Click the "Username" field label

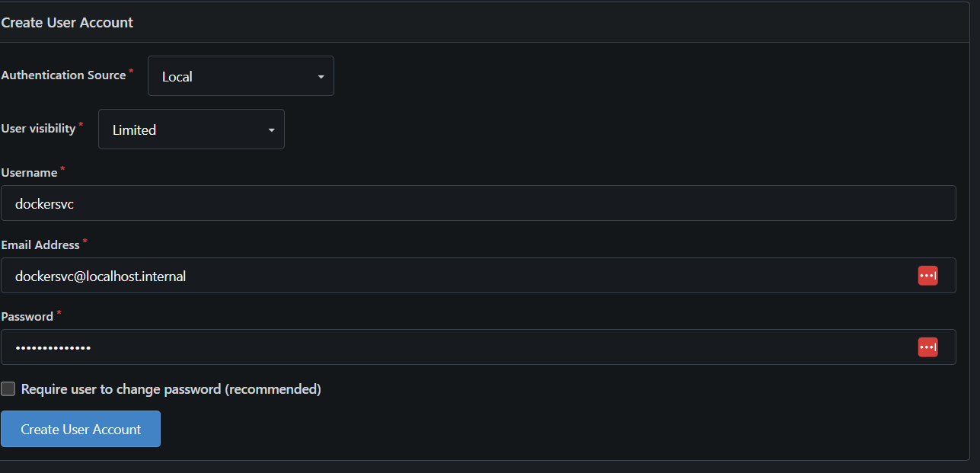(30, 173)
